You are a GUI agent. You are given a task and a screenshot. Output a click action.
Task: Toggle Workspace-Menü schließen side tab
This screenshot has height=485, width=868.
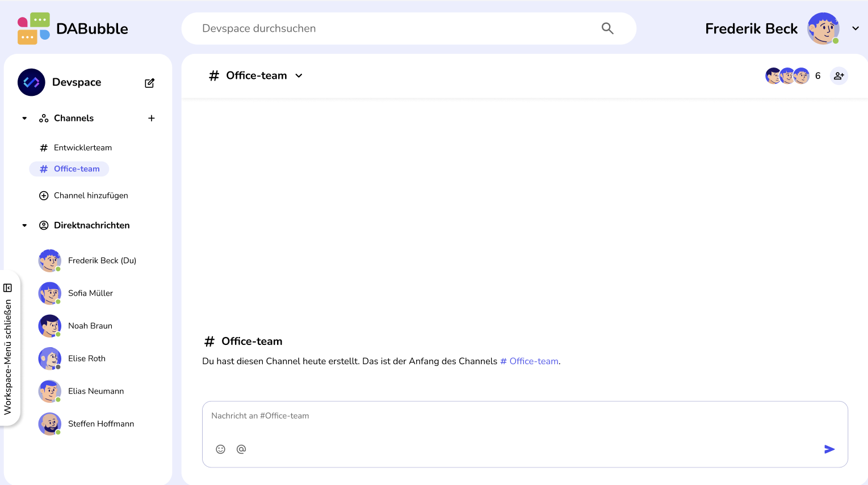(x=9, y=349)
